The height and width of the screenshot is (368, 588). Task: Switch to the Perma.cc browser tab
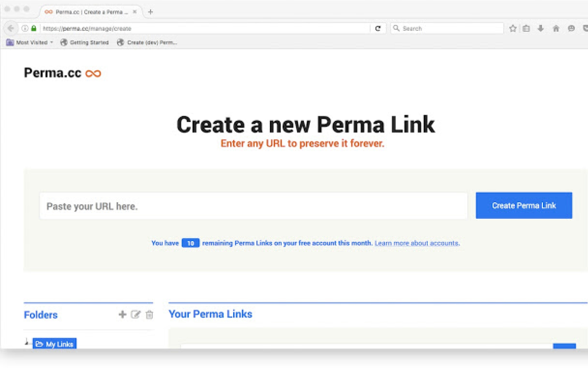86,12
